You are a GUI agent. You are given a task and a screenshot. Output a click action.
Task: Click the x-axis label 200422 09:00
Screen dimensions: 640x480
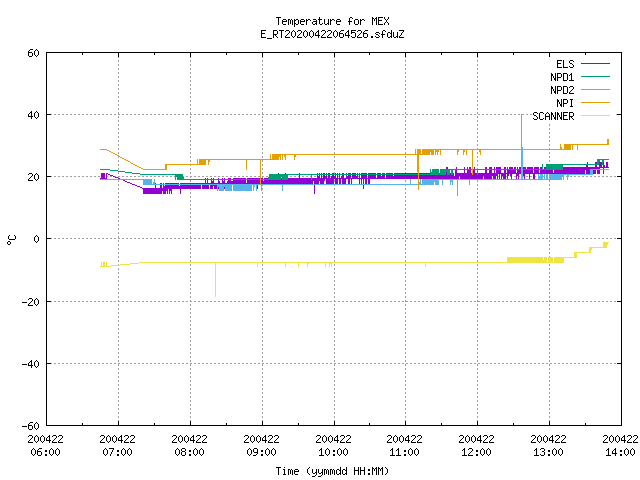point(261,446)
